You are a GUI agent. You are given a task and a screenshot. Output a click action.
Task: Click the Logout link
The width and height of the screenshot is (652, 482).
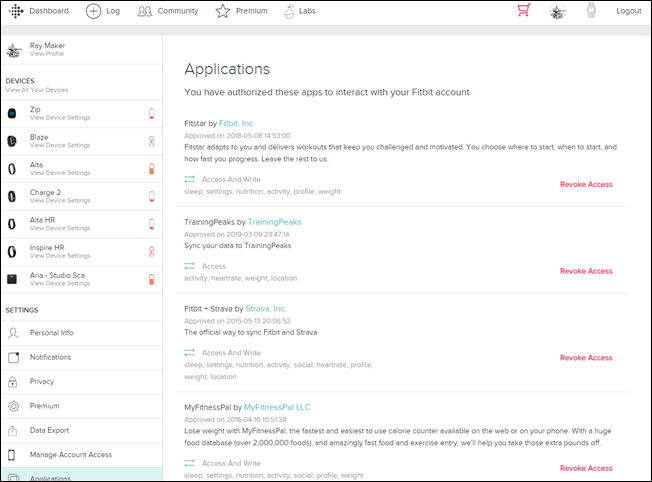(x=629, y=11)
